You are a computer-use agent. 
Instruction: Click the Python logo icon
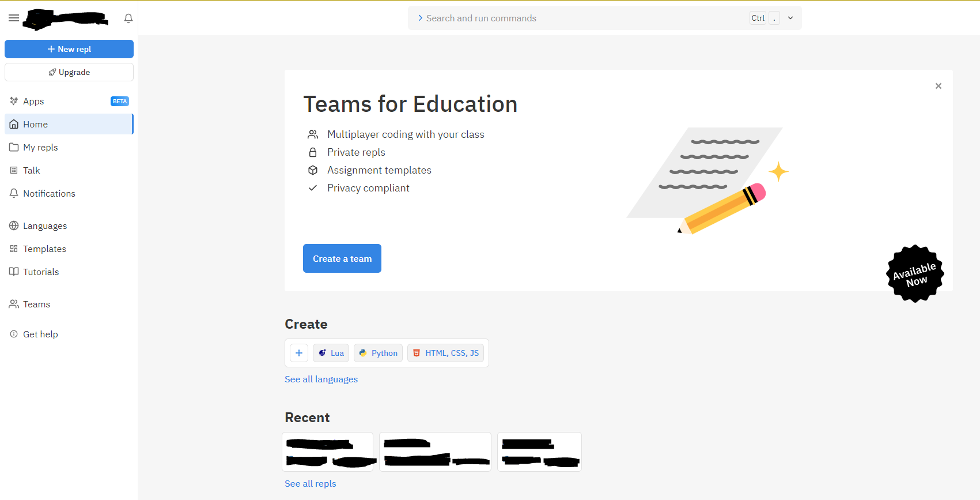pyautogui.click(x=363, y=353)
